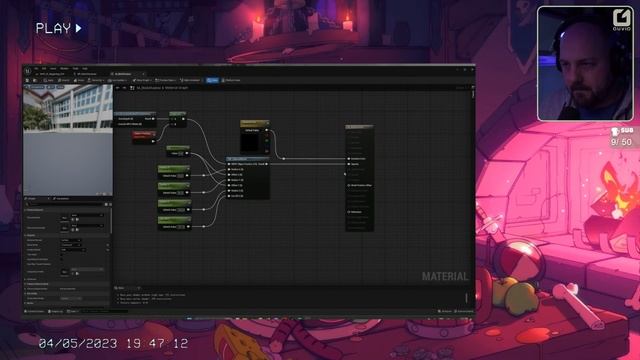Select the material output node header
This screenshot has width=640, height=360.
359,127
